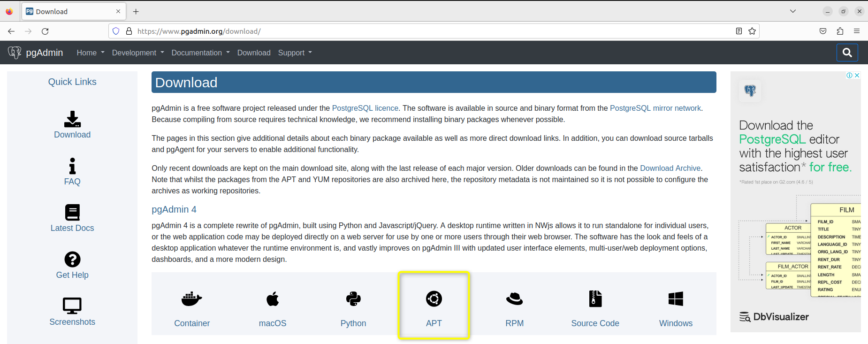Open the RPM download link text
The image size is (868, 344).
point(515,323)
